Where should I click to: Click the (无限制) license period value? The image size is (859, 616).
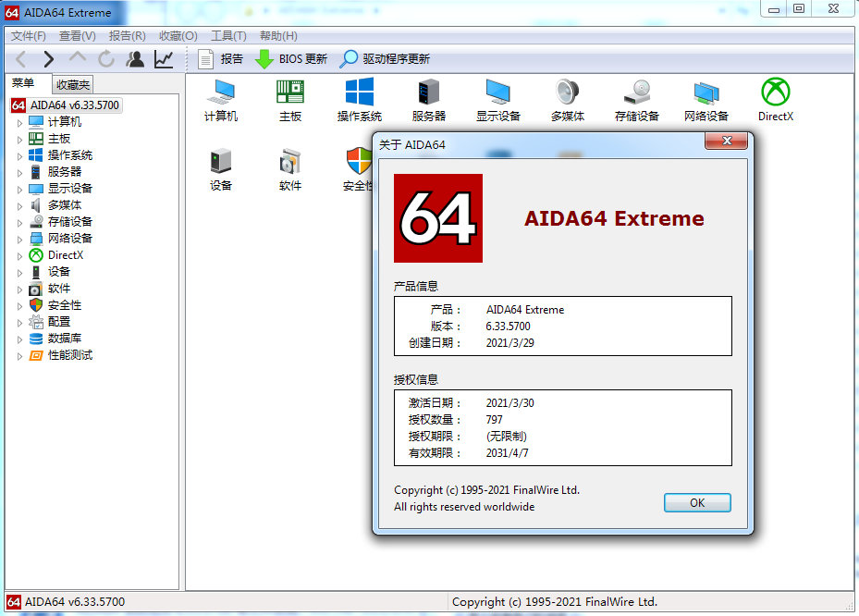506,437
